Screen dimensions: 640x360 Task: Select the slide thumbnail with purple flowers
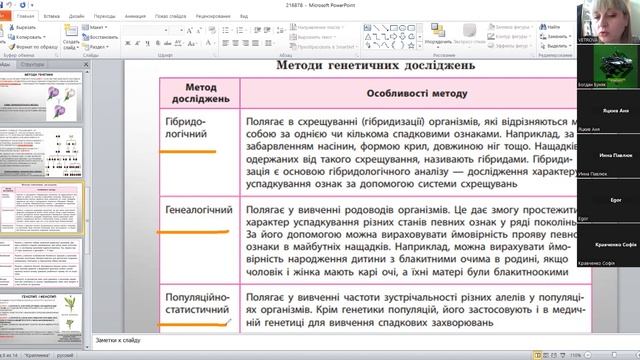click(x=41, y=96)
